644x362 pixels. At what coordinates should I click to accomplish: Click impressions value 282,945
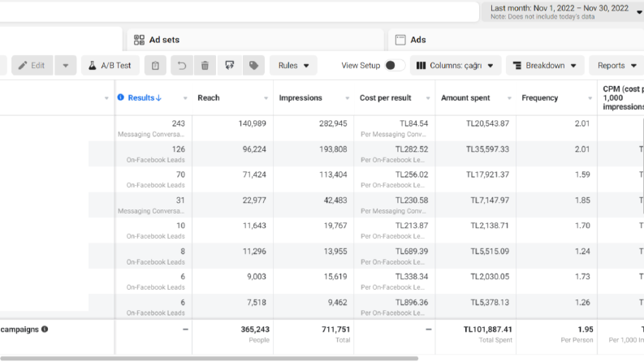coord(333,123)
